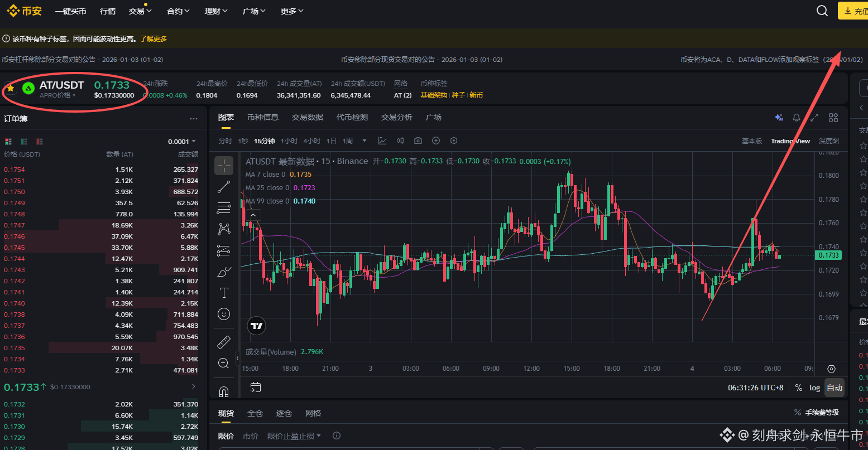
Task: Expand the 合约 menu in top navigation
Action: pyautogui.click(x=178, y=11)
